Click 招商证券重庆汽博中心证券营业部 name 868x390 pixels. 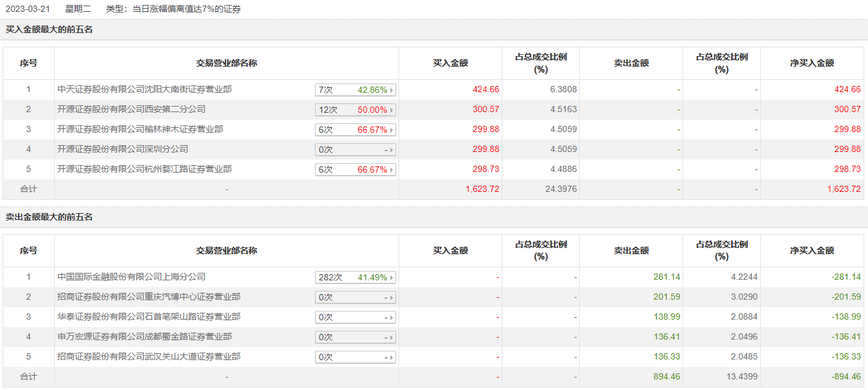coord(149,297)
